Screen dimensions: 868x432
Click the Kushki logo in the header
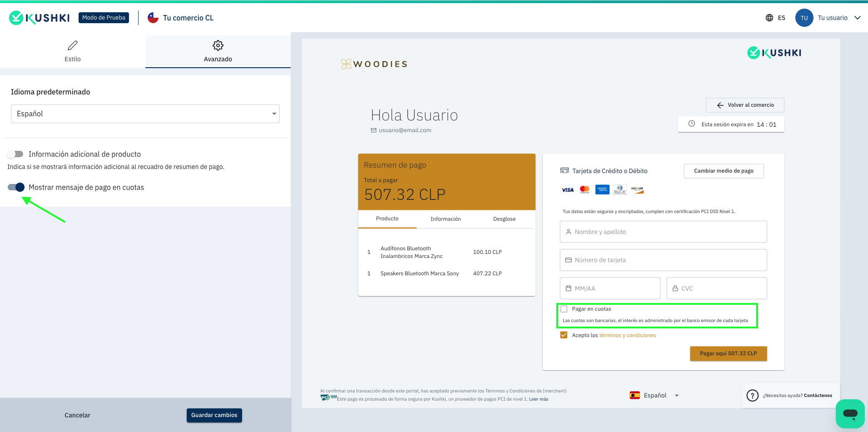coord(40,18)
